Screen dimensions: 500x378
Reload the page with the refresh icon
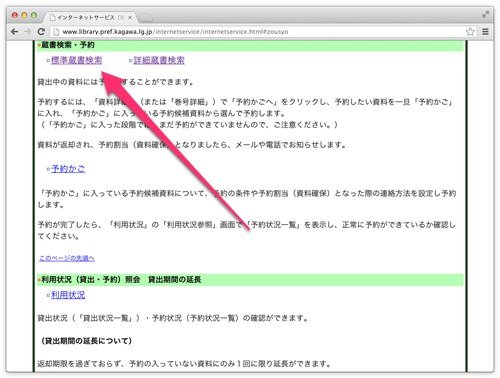(x=41, y=32)
